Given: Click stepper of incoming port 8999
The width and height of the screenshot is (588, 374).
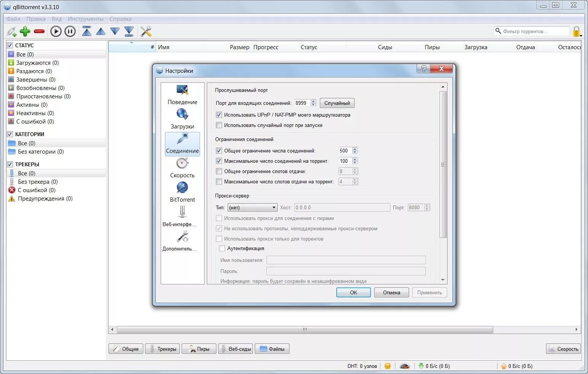Looking at the screenshot, I should [x=313, y=103].
